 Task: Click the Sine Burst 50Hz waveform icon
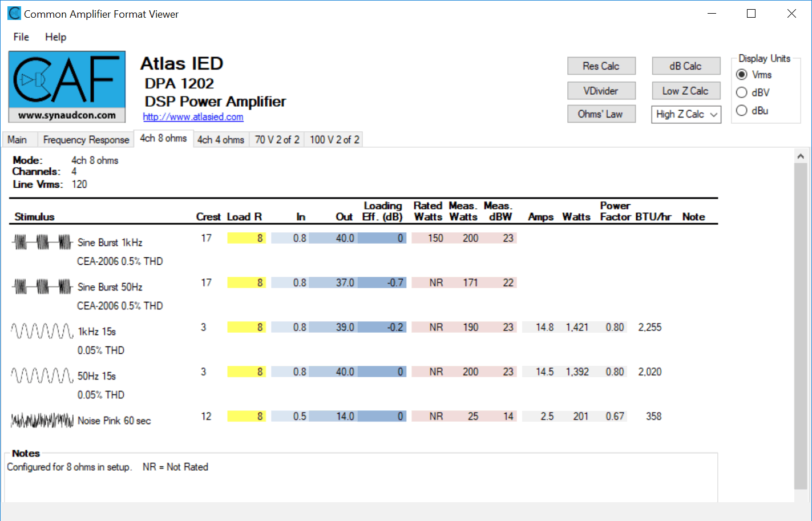[42, 287]
